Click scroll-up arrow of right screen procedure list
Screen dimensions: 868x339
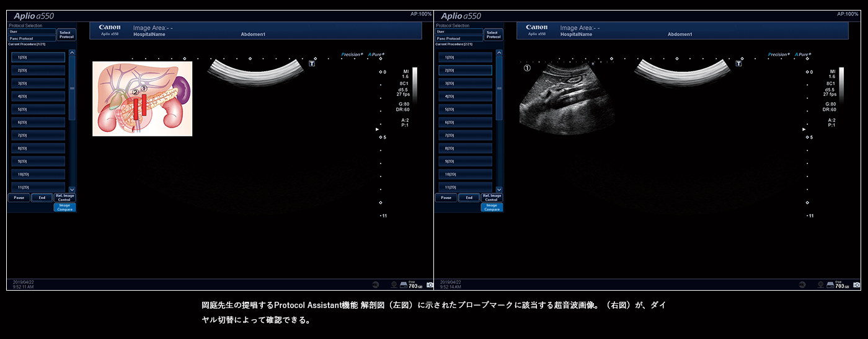pyautogui.click(x=499, y=53)
